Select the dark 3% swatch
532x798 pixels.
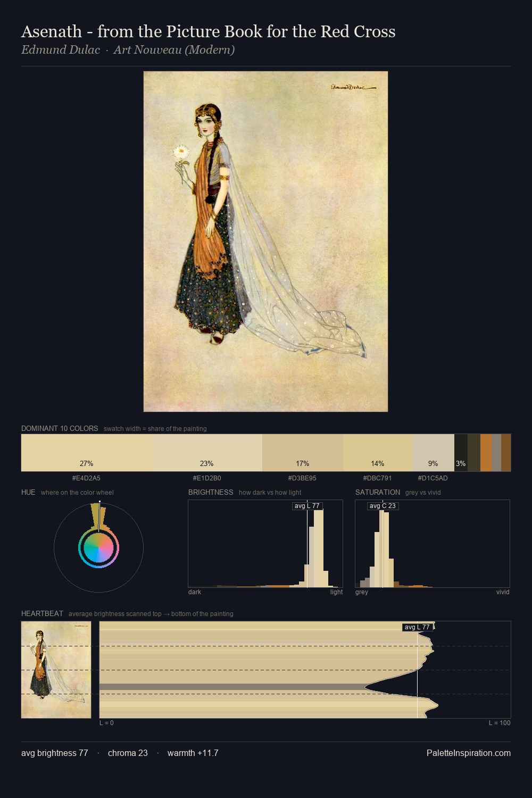pyautogui.click(x=461, y=453)
